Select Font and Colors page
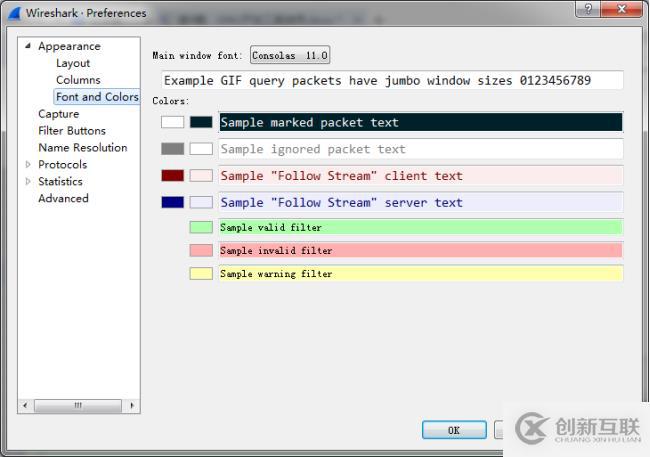 97,97
